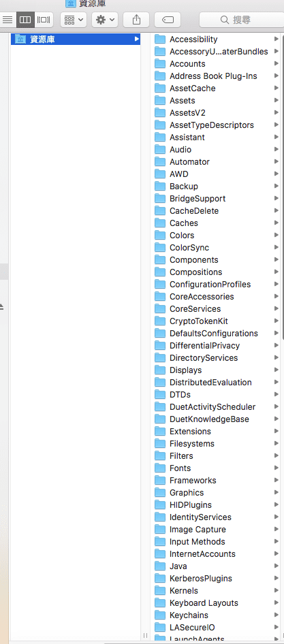Open the arrange-by grouping dropdown
This screenshot has height=644, width=284.
coord(74,19)
